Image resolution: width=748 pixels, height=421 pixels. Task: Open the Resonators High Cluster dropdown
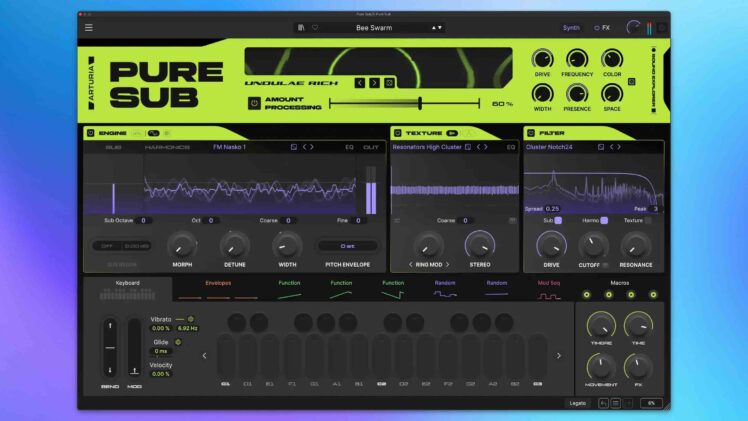(427, 147)
